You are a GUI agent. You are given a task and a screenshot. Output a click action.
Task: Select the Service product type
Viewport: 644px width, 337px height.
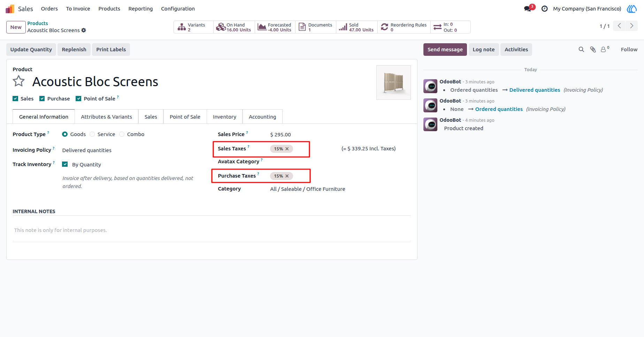click(x=92, y=134)
